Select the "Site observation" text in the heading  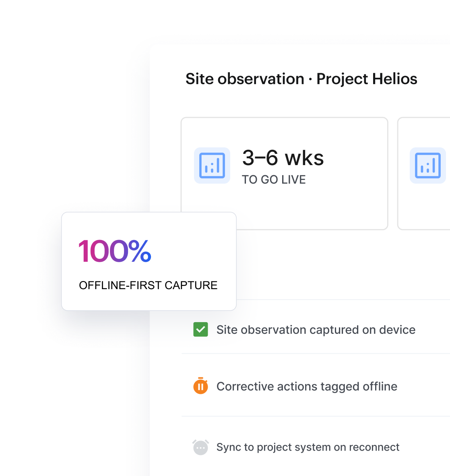[x=245, y=79]
